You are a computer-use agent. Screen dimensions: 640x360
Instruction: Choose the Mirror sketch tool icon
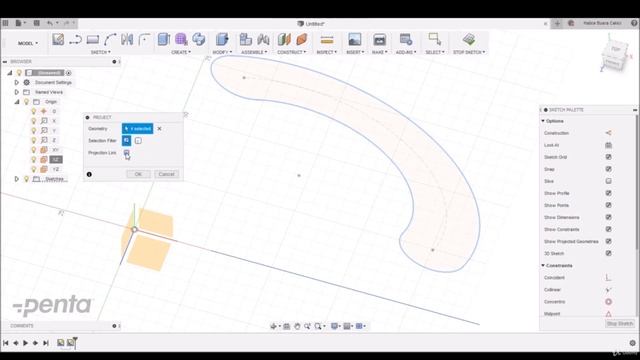click(x=127, y=40)
